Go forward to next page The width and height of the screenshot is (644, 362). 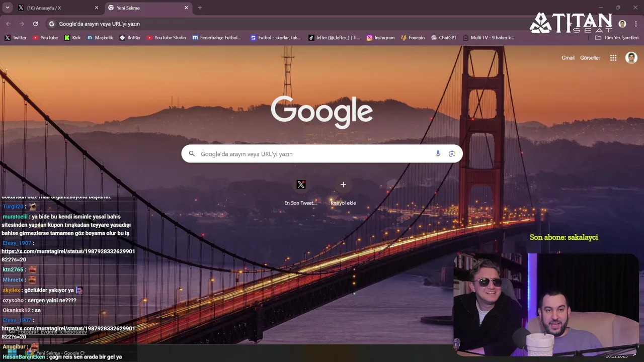click(x=22, y=24)
